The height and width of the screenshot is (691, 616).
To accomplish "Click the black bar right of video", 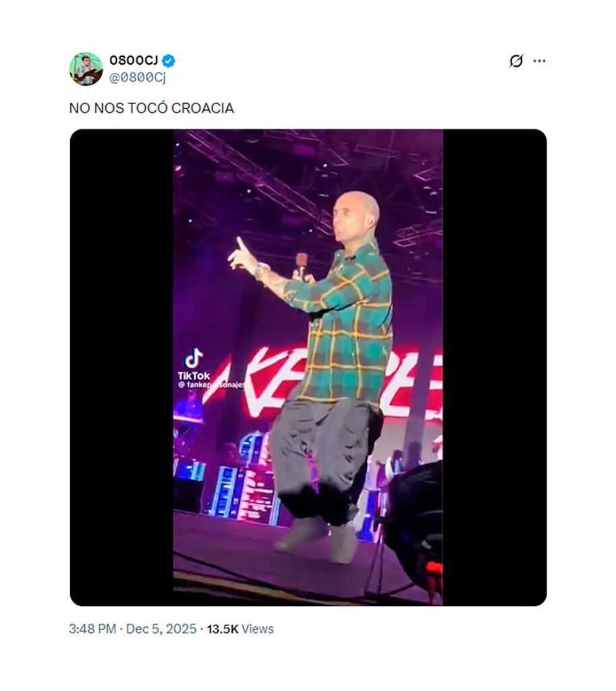I will point(495,367).
